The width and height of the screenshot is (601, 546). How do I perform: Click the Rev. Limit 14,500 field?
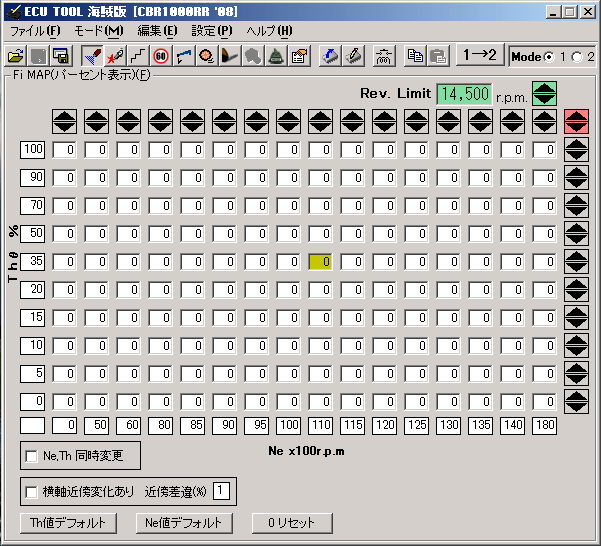(465, 94)
